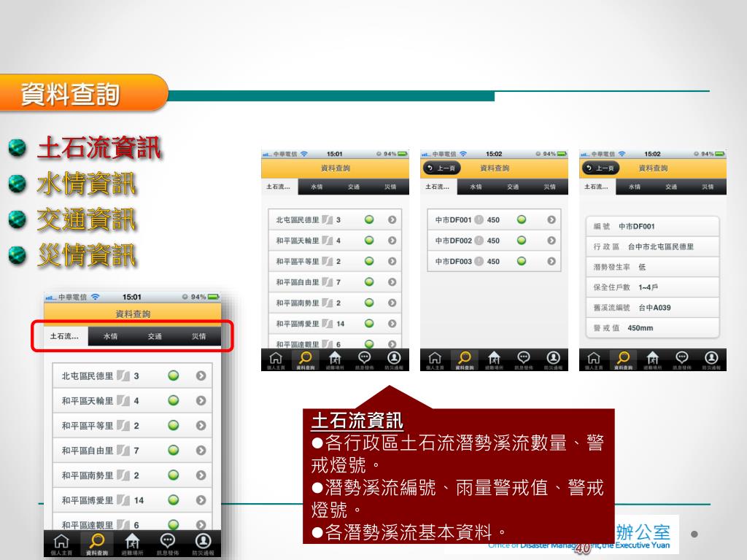Tap shelter icon in the detail-view phone
This screenshot has width=747, height=560.
point(653,359)
